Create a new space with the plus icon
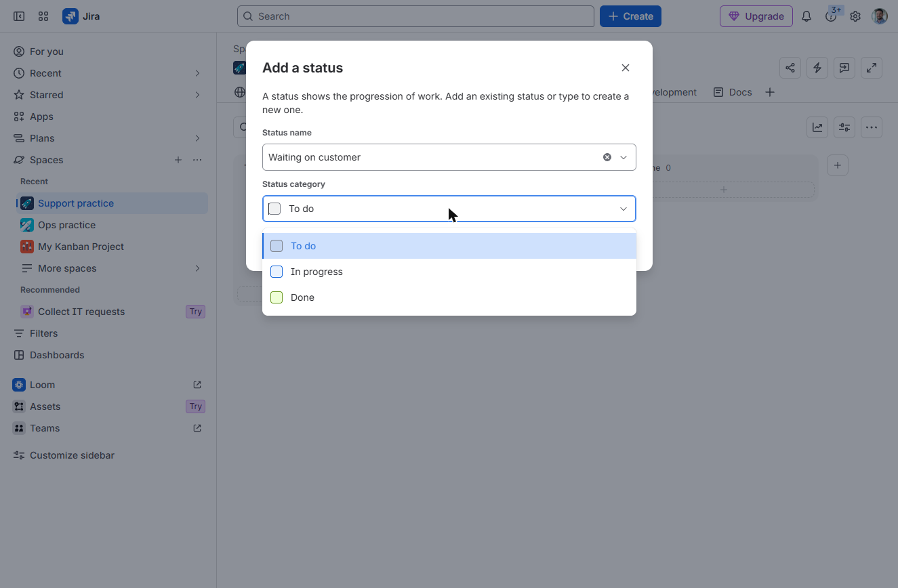Screen dimensions: 898x588 point(178,160)
